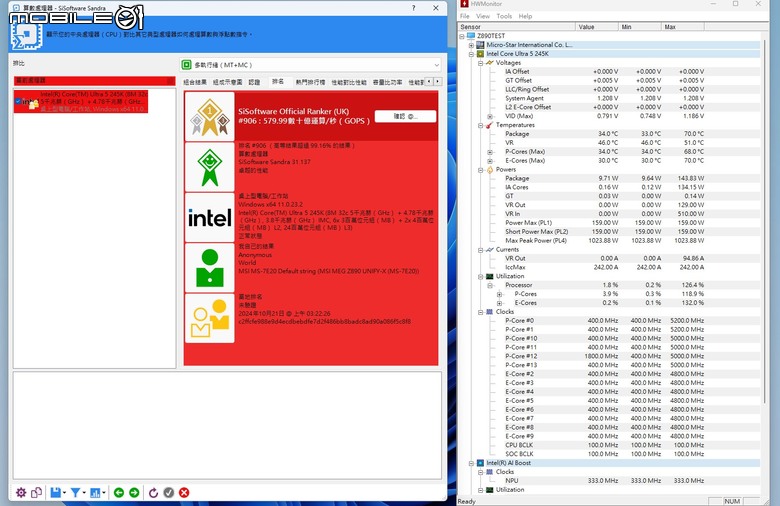
Task: Click the copy results icon in Sandra toolbar
Action: (36, 493)
